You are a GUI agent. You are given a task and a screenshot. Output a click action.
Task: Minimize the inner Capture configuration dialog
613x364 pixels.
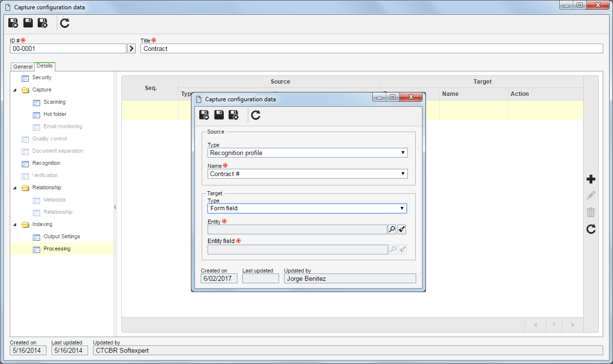tap(379, 97)
